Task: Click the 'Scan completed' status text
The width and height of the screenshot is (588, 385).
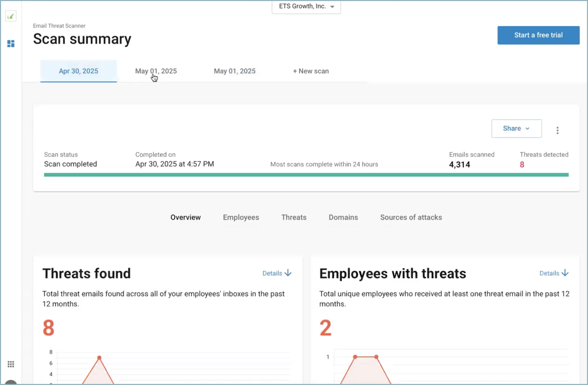Action: pyautogui.click(x=70, y=164)
